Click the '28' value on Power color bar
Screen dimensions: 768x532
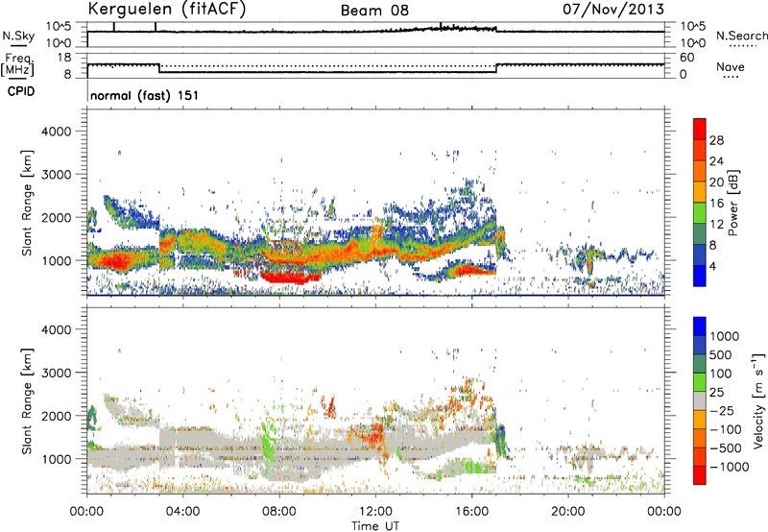tap(716, 140)
